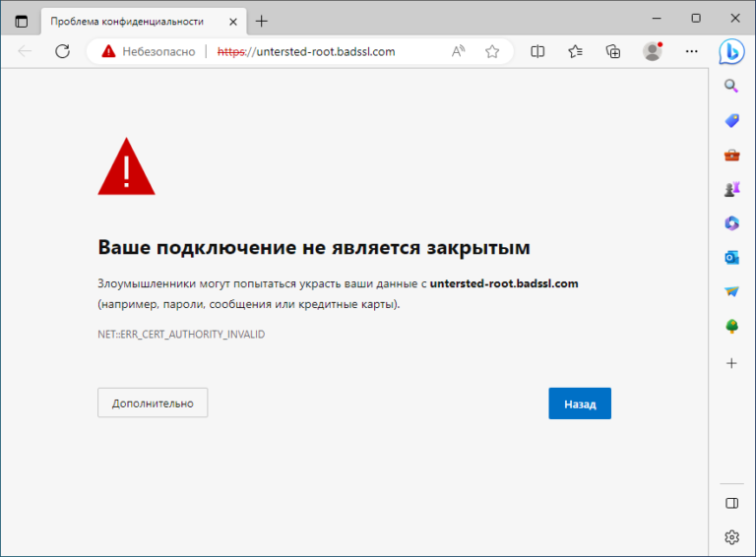Open split screen icon in toolbar
The width and height of the screenshot is (756, 557).
(537, 51)
